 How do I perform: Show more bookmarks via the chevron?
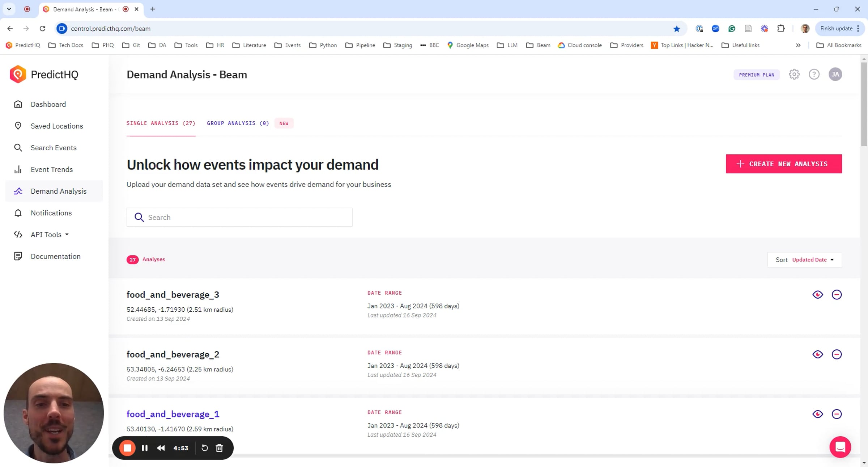[x=798, y=45]
